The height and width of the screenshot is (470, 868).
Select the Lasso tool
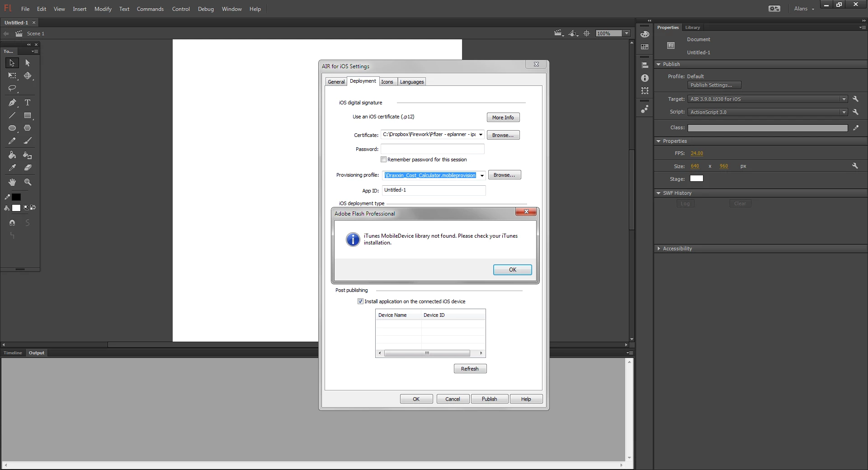[12, 88]
